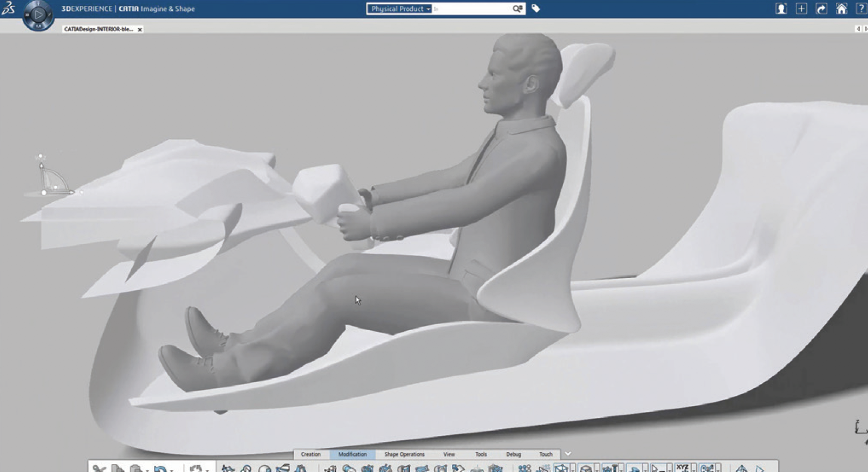Open the Undo history dropdown arrow
Image resolution: width=868 pixels, height=476 pixels.
click(x=172, y=471)
